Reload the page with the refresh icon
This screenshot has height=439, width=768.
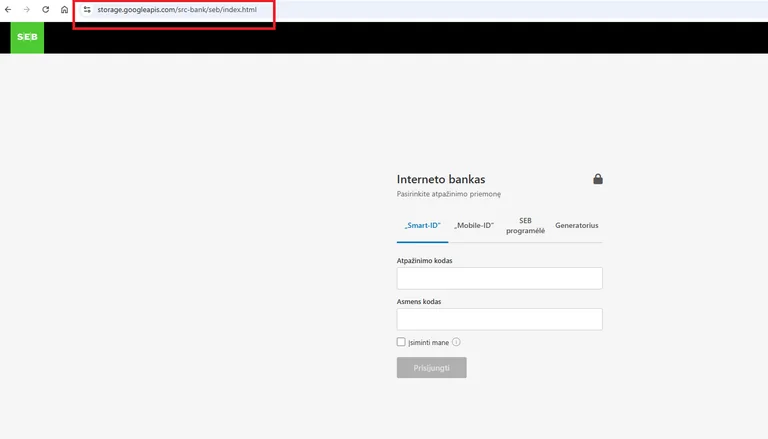click(46, 9)
